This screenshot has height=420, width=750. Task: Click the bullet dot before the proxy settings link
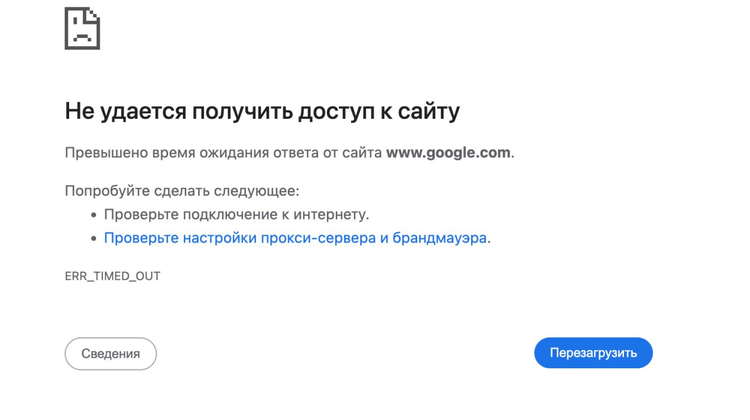(x=94, y=239)
